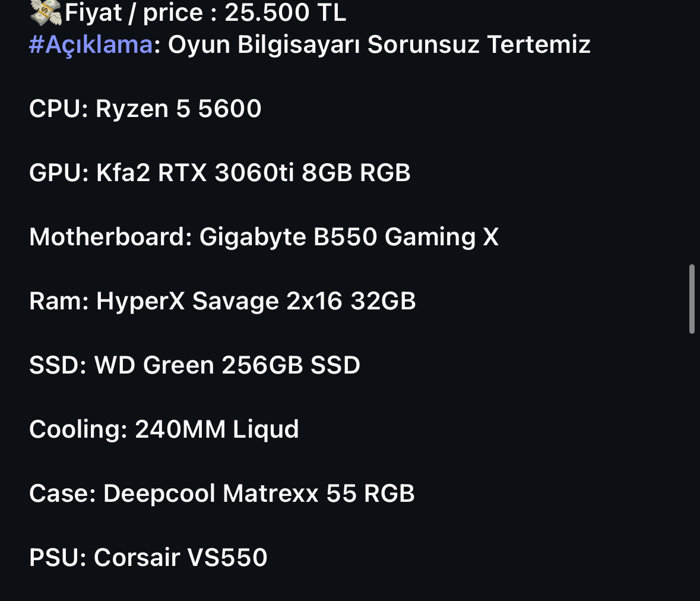Open the #Açıklama hashtag link
Screen dimensions: 700x601
[91, 45]
